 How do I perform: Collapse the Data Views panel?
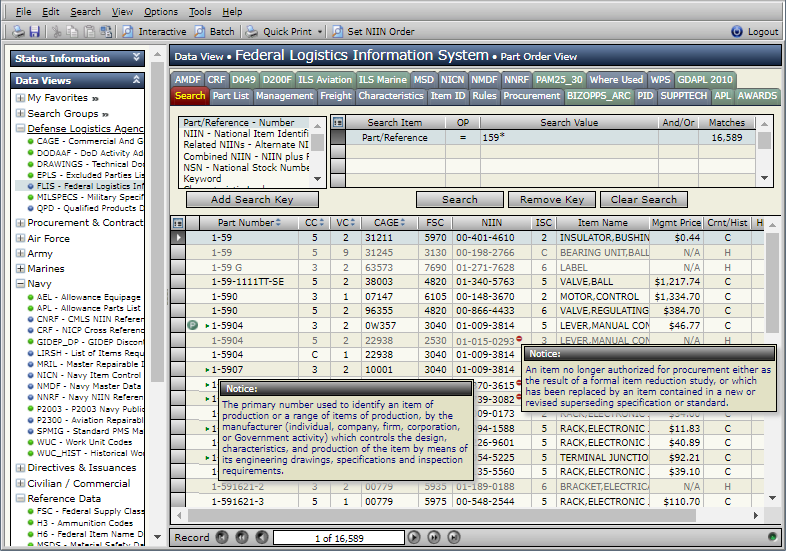point(136,80)
